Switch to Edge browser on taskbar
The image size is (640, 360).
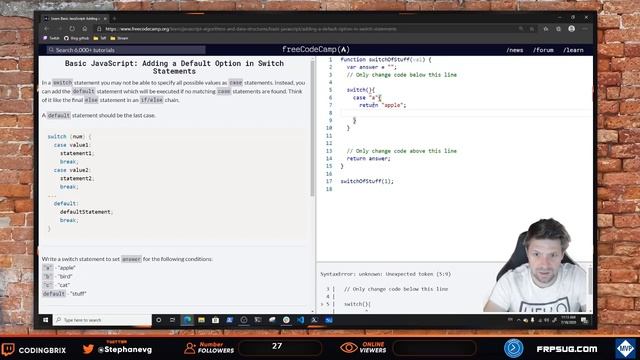pyautogui.click(x=187, y=320)
